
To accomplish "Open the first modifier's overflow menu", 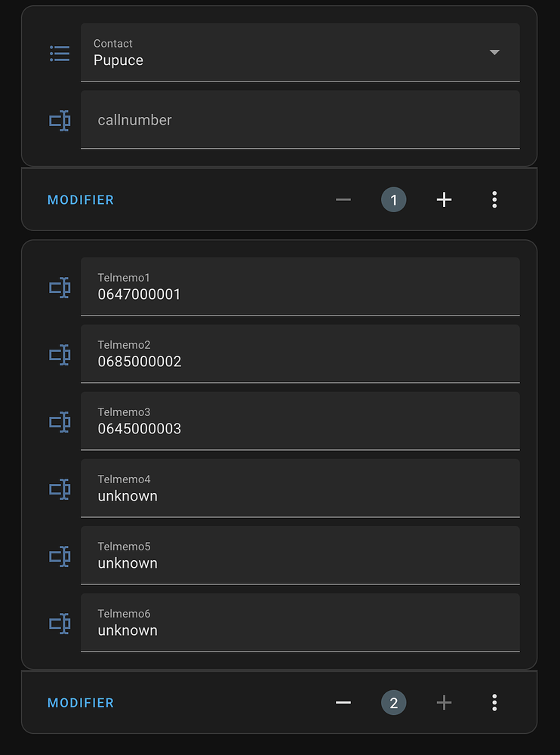I will point(494,199).
